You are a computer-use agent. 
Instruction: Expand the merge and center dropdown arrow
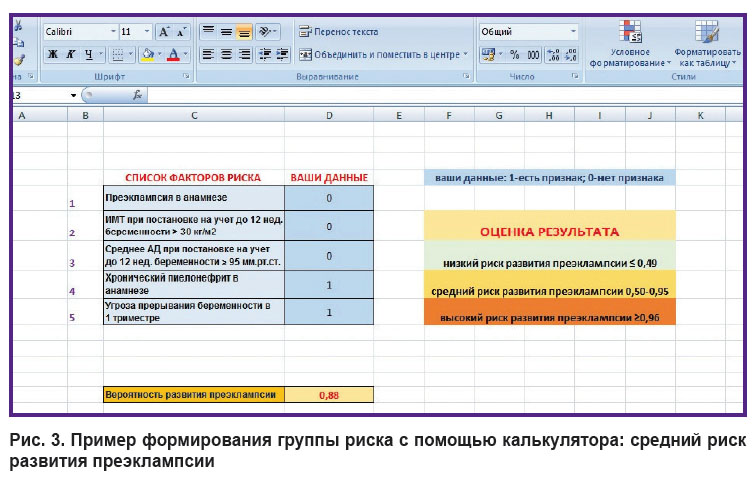(x=466, y=54)
